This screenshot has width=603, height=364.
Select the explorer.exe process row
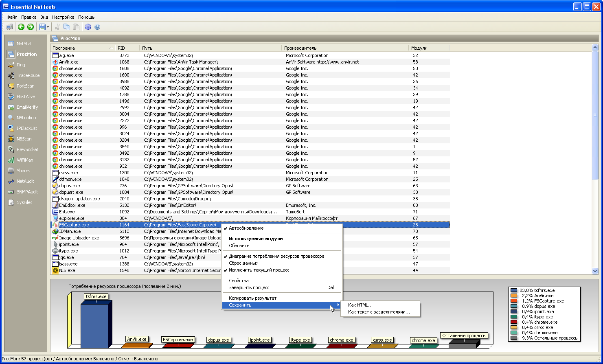point(250,218)
